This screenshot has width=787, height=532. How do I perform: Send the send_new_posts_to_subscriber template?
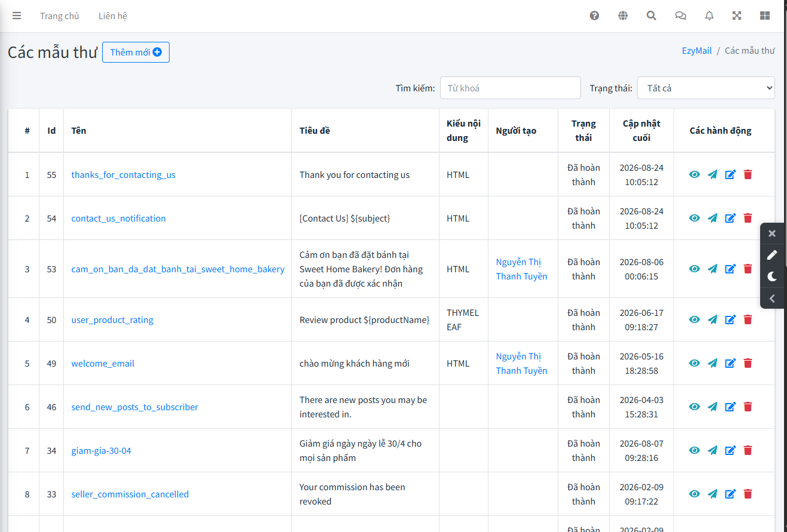pyautogui.click(x=712, y=407)
